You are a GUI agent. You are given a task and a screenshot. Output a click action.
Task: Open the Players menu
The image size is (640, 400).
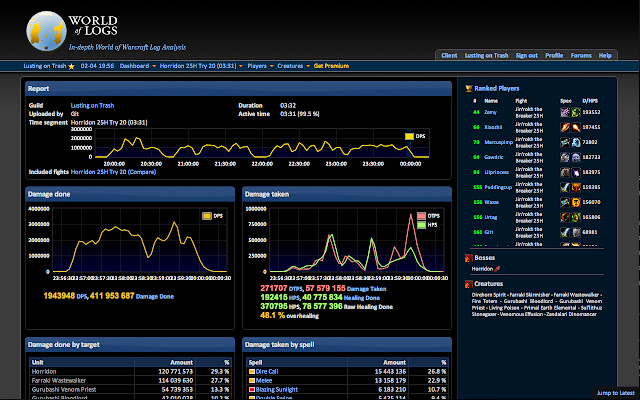[x=257, y=66]
